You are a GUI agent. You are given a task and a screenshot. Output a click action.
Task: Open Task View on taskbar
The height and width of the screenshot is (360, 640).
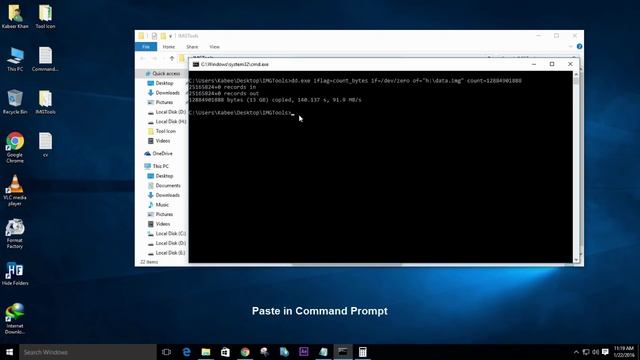pyautogui.click(x=166, y=352)
